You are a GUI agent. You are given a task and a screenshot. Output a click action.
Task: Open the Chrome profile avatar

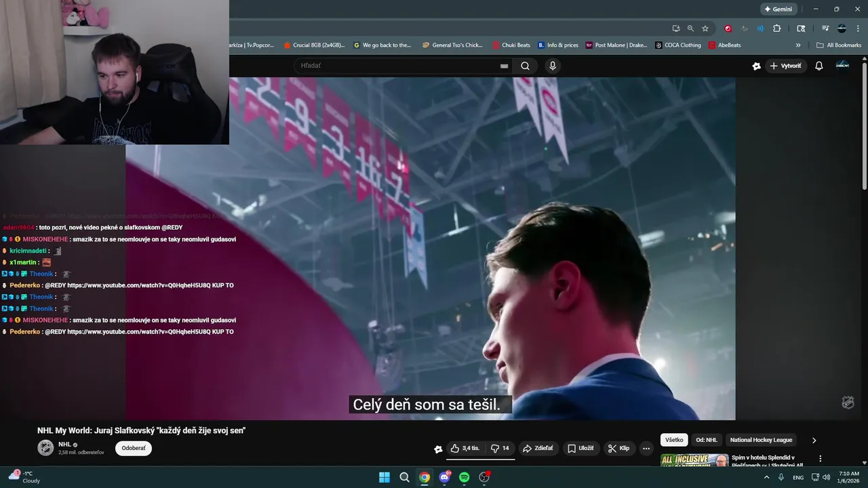tap(842, 28)
